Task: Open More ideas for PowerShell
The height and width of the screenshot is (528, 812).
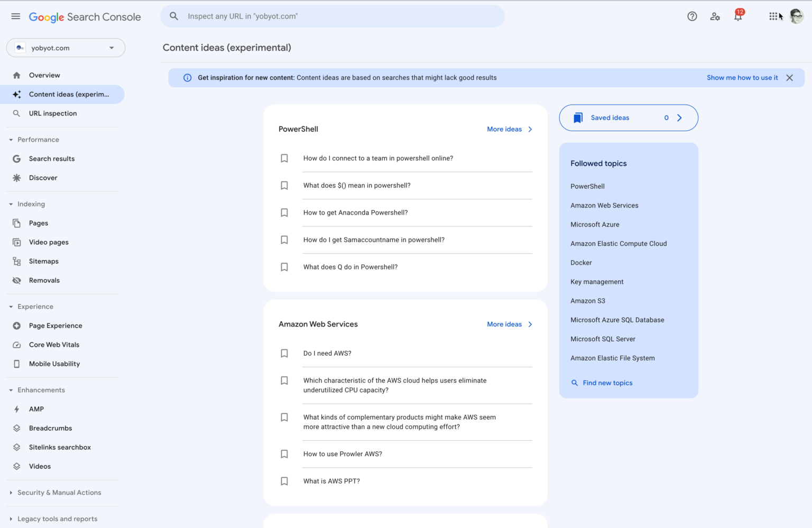Action: pos(504,129)
